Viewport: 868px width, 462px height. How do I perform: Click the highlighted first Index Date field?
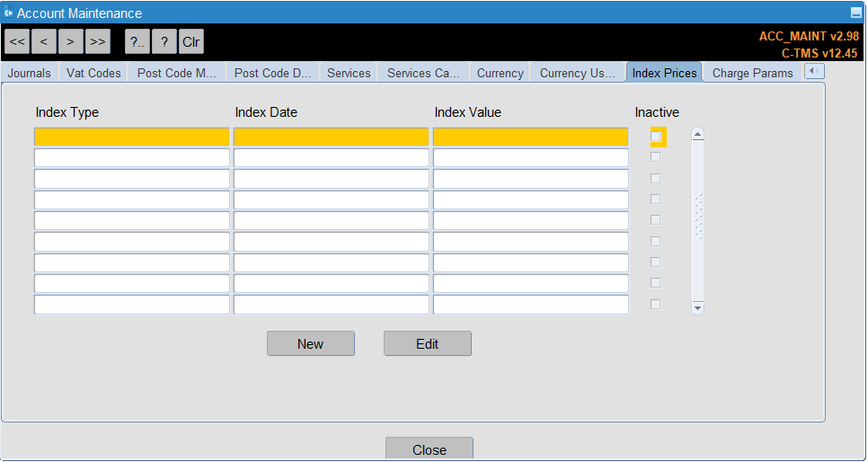coord(331,137)
